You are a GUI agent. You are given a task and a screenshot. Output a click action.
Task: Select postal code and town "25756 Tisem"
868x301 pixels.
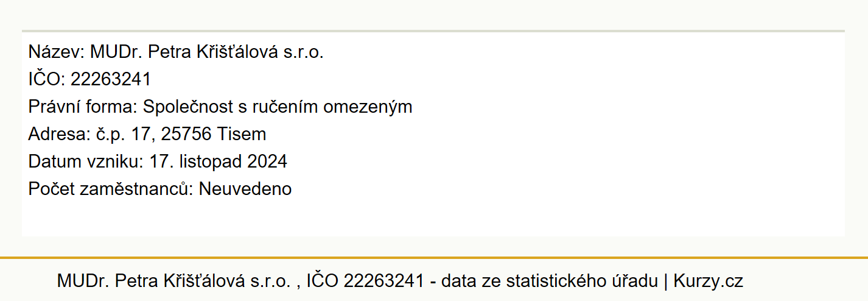pos(214,135)
